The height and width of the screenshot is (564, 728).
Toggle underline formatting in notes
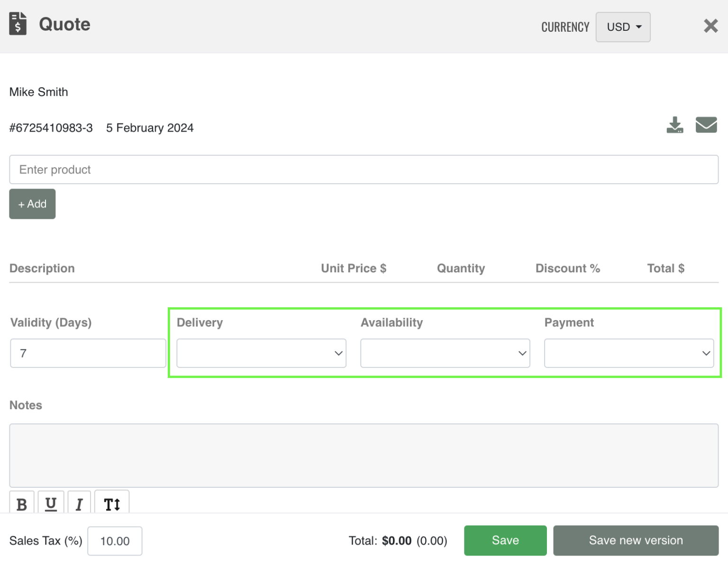[x=51, y=504]
